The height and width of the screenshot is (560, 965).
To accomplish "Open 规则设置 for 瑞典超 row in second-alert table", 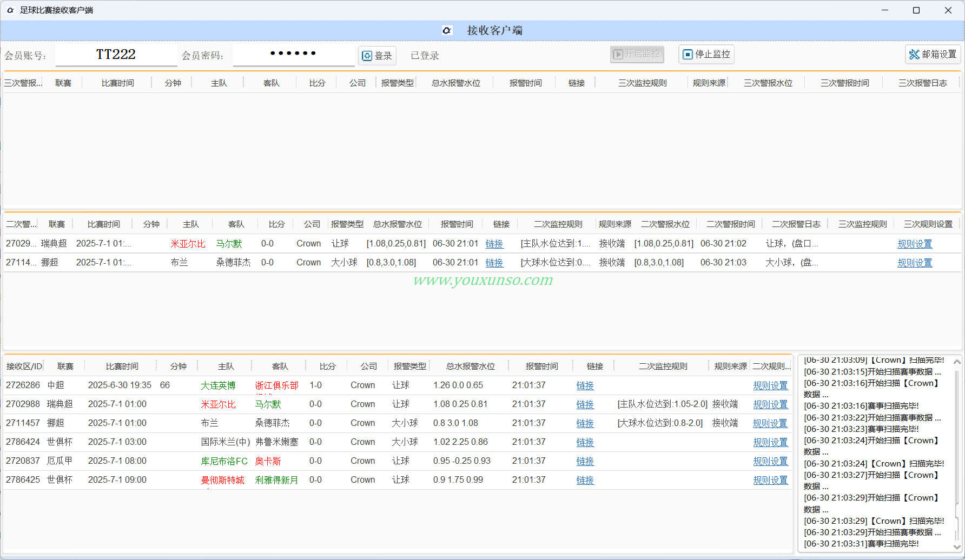I will tap(915, 244).
